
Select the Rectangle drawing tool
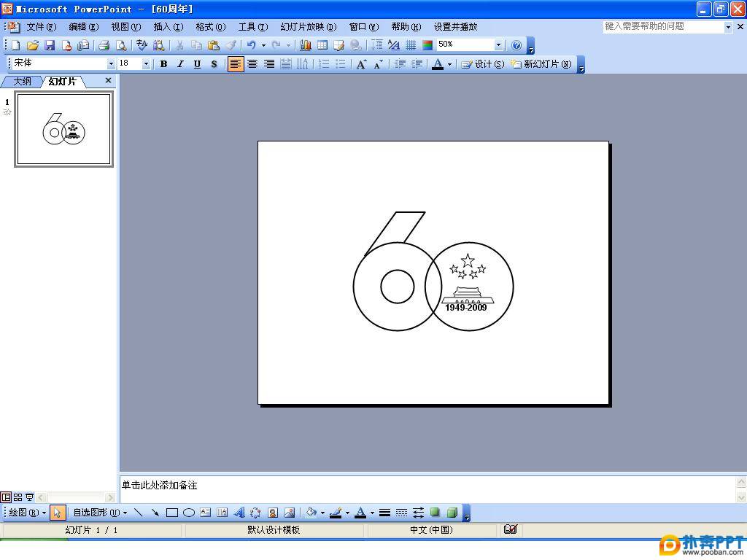click(x=172, y=513)
